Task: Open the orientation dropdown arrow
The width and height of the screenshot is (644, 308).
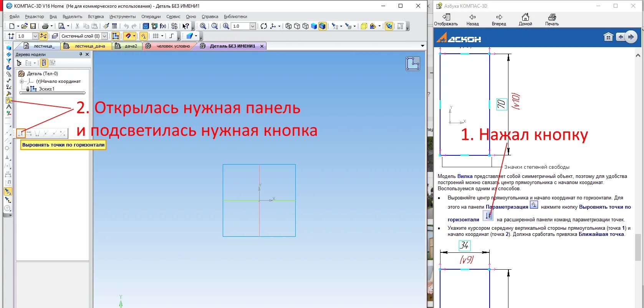Action: click(279, 26)
